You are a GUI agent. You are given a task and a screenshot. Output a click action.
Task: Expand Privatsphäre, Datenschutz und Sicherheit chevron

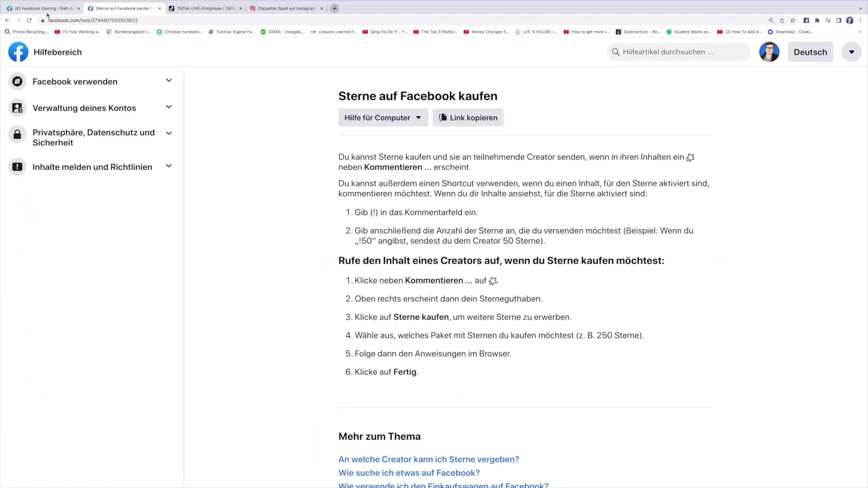169,133
